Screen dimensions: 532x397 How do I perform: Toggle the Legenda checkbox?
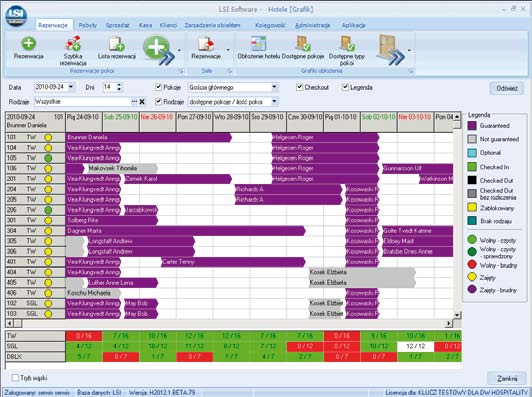(x=345, y=87)
